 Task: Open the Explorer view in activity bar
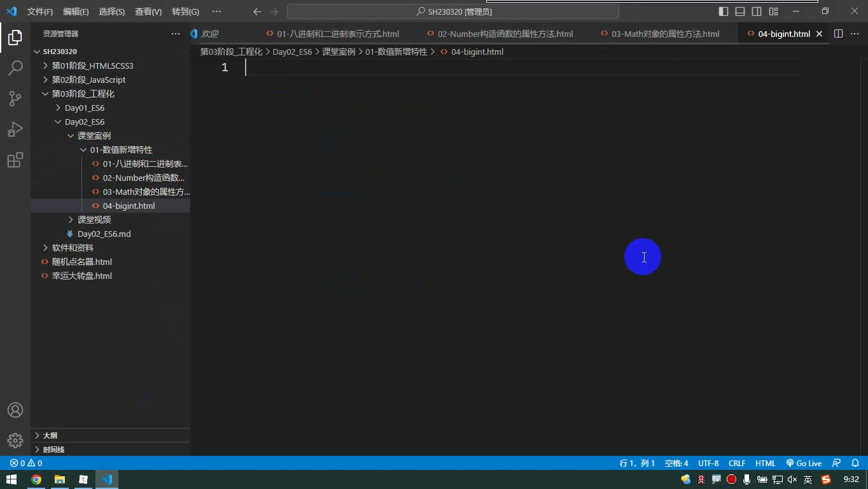[15, 37]
